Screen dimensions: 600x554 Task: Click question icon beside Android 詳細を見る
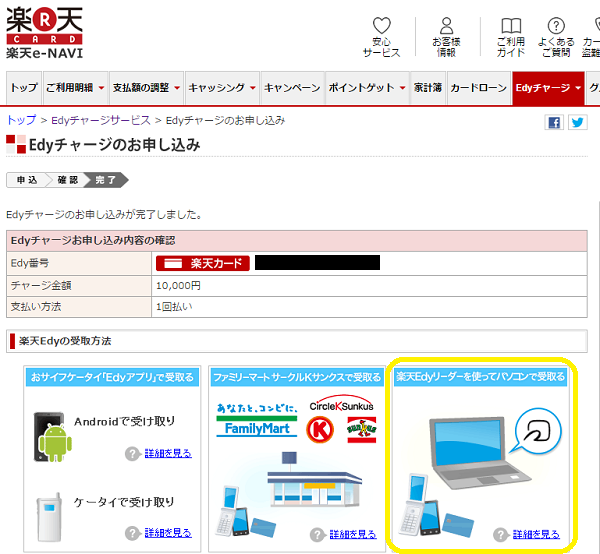click(132, 454)
